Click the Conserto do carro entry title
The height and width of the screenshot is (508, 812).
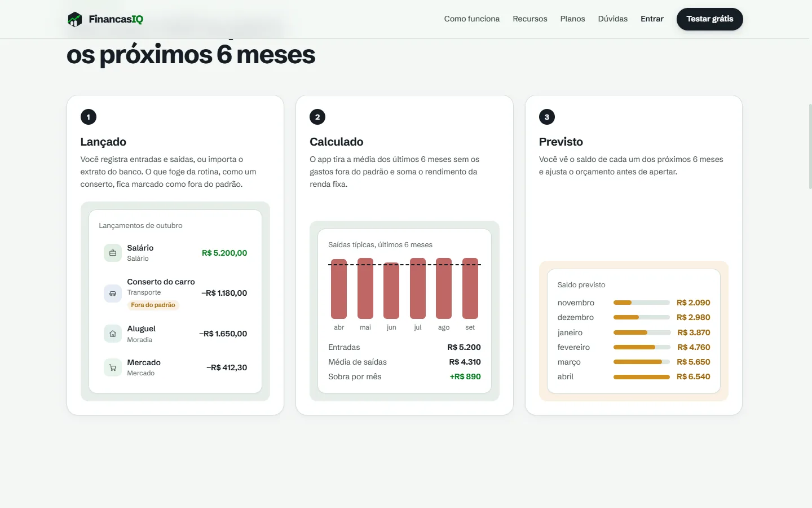click(x=161, y=282)
